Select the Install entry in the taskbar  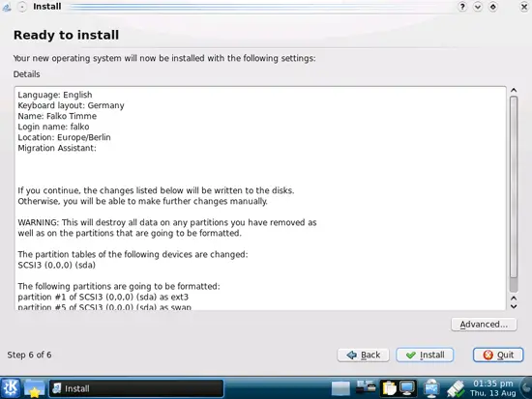coord(136,388)
